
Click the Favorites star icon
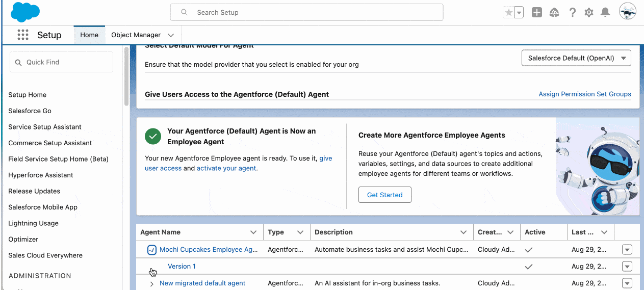(508, 13)
